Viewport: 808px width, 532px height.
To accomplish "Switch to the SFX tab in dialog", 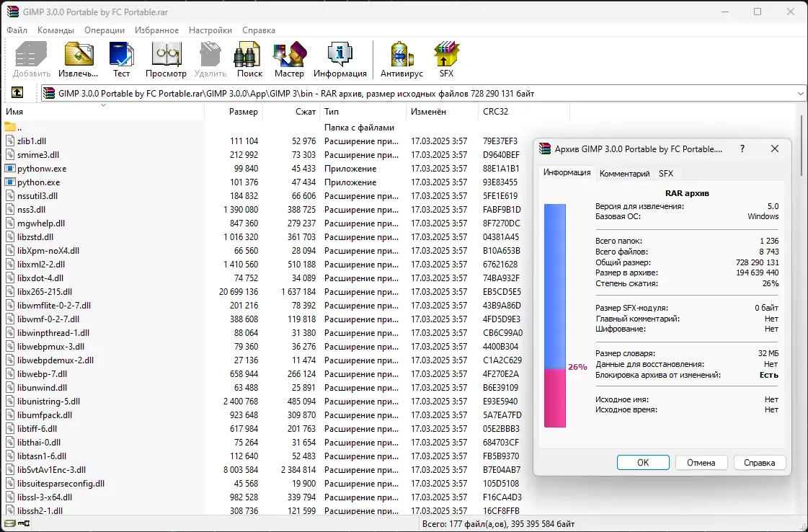I will pos(666,174).
